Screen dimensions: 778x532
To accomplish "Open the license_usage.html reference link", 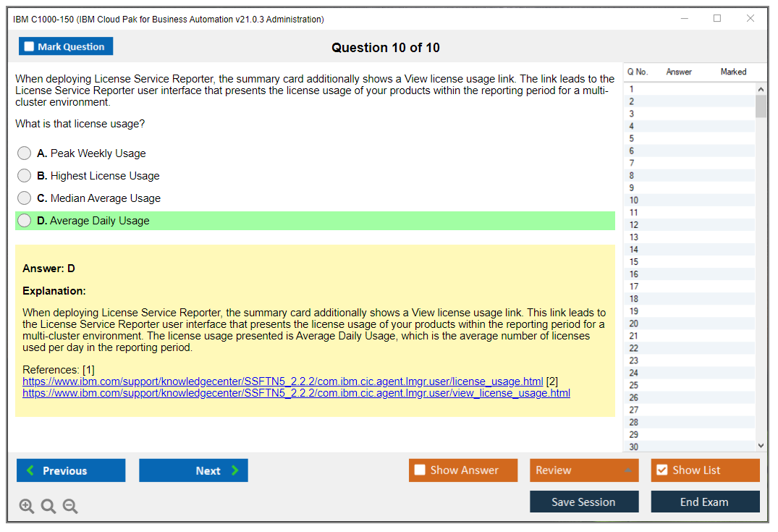I will [x=282, y=381].
